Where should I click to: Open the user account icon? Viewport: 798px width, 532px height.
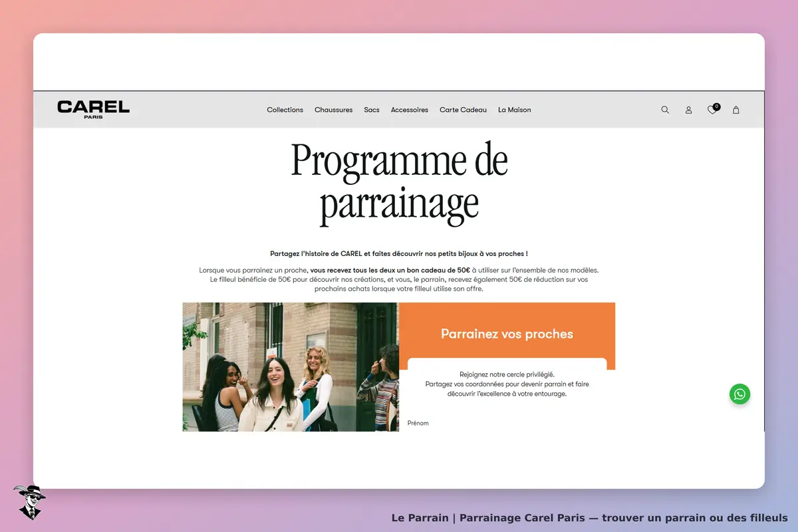click(689, 110)
